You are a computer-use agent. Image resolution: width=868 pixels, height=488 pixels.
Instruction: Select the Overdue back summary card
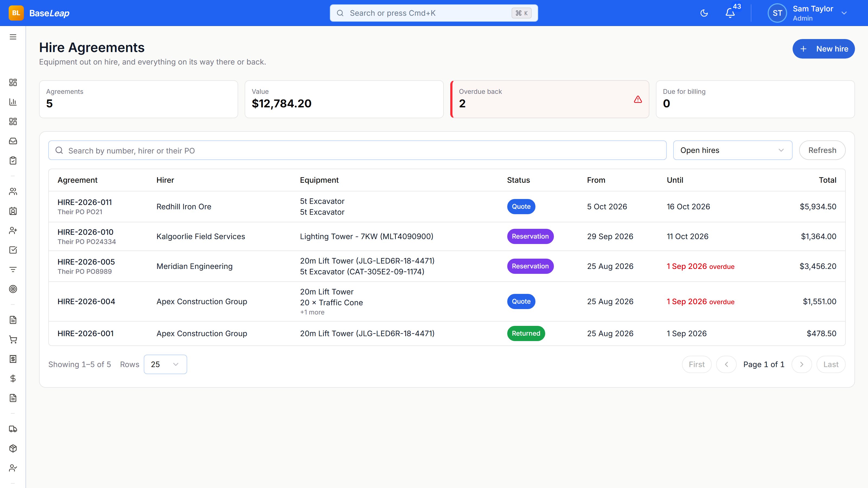pos(550,99)
